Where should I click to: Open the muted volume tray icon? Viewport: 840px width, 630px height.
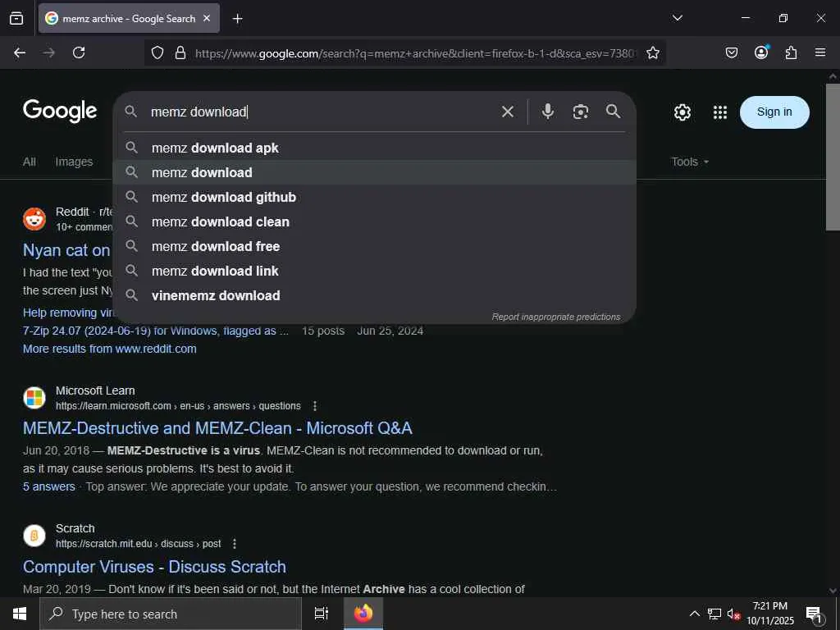[733, 614]
